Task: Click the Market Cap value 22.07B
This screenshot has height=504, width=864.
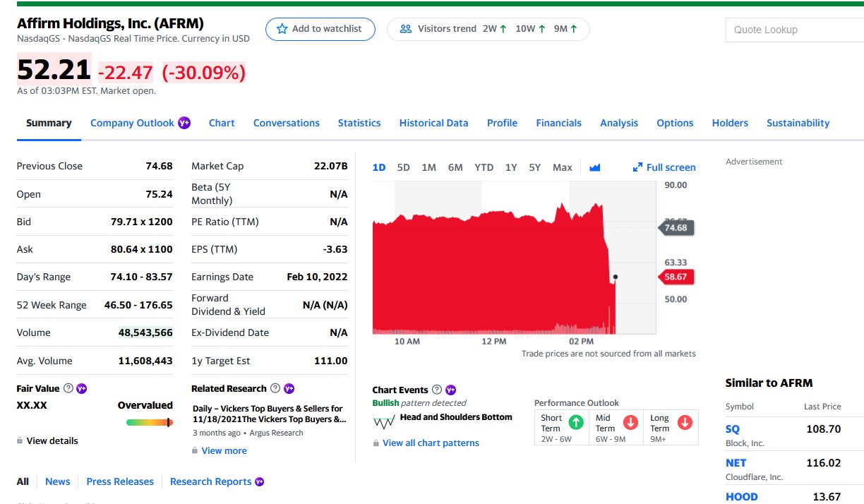Action: pos(331,166)
